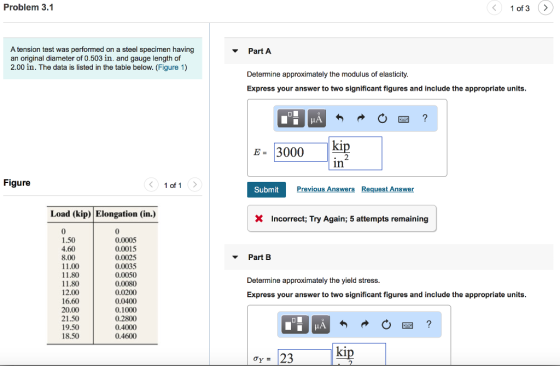
Task: Show keyboard shortcuts in Part A toolbar
Action: tap(403, 119)
